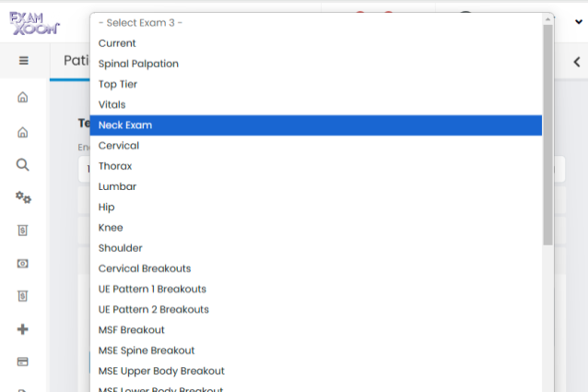Select UE Pattern 1 Breakouts
Image resolution: width=588 pixels, height=392 pixels.
(153, 289)
